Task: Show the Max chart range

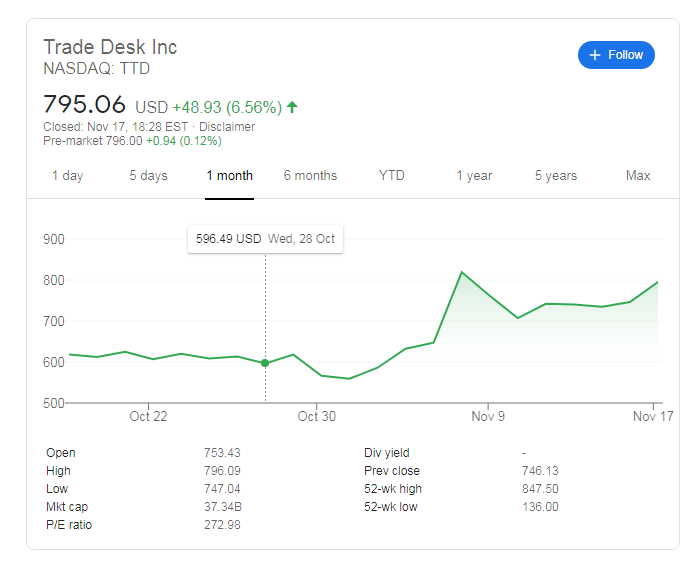Action: (638, 176)
